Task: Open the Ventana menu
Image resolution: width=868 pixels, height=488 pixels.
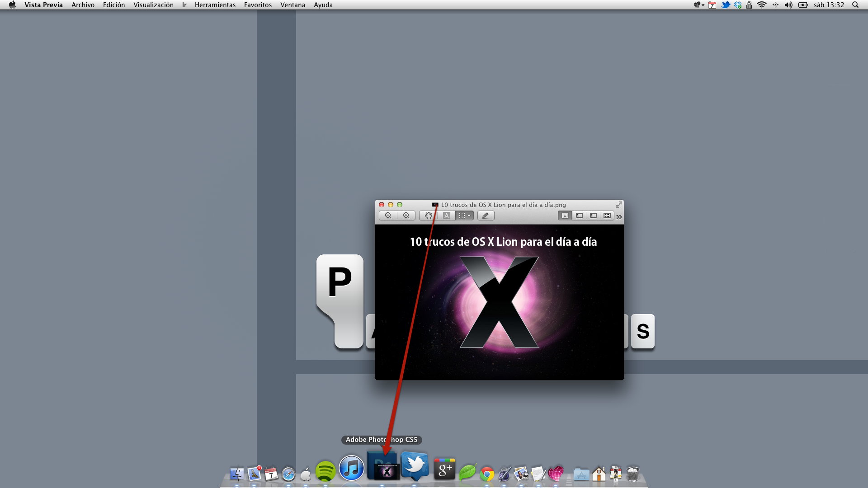Action: 292,5
